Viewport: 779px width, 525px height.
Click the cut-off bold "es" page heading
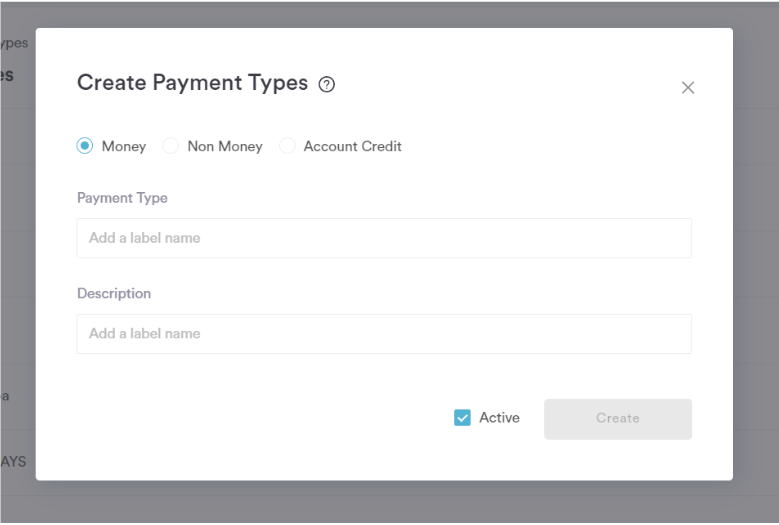click(x=8, y=75)
